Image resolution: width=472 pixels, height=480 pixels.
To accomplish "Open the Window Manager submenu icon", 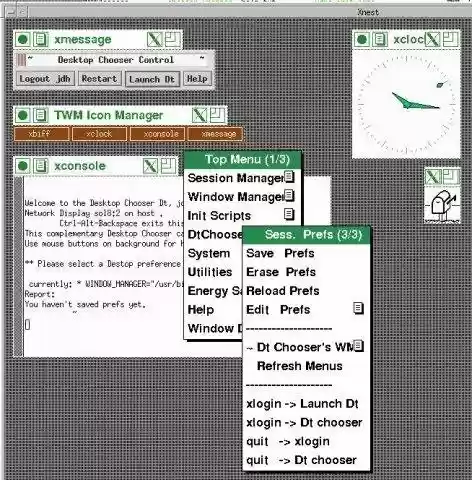I will pos(289,196).
